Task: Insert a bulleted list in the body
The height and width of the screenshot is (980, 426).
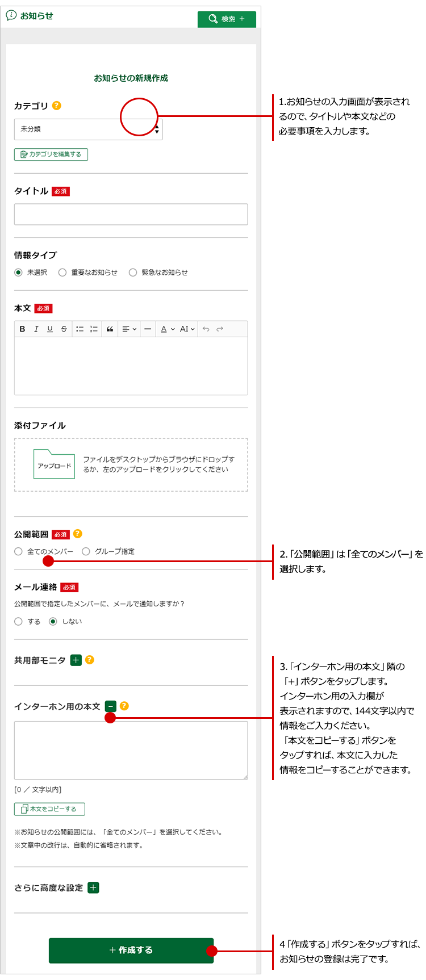Action: coord(80,329)
